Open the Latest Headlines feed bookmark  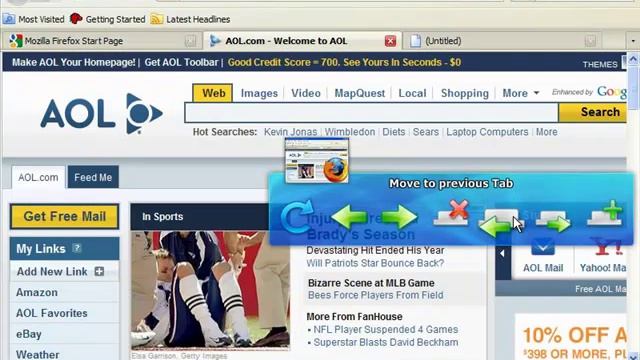click(190, 19)
